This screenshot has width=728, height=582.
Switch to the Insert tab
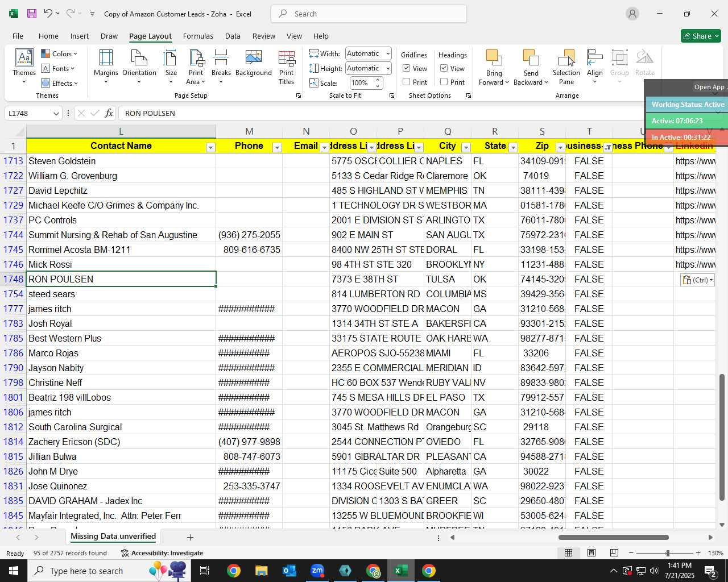tap(80, 36)
